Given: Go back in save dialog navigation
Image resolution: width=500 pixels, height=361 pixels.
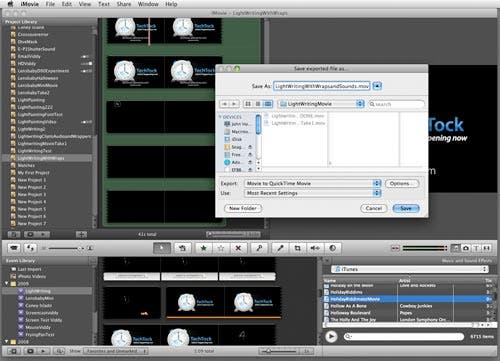Looking at the screenshot, I should [x=225, y=104].
